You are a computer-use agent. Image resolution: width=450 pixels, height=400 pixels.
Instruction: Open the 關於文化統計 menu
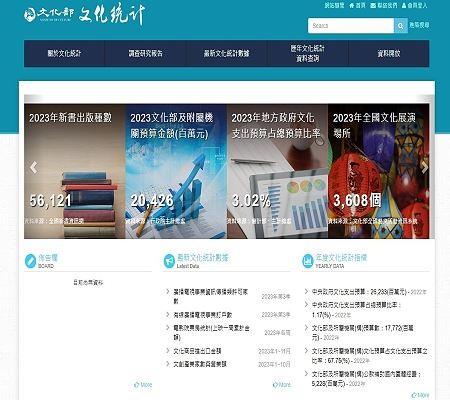pos(64,53)
